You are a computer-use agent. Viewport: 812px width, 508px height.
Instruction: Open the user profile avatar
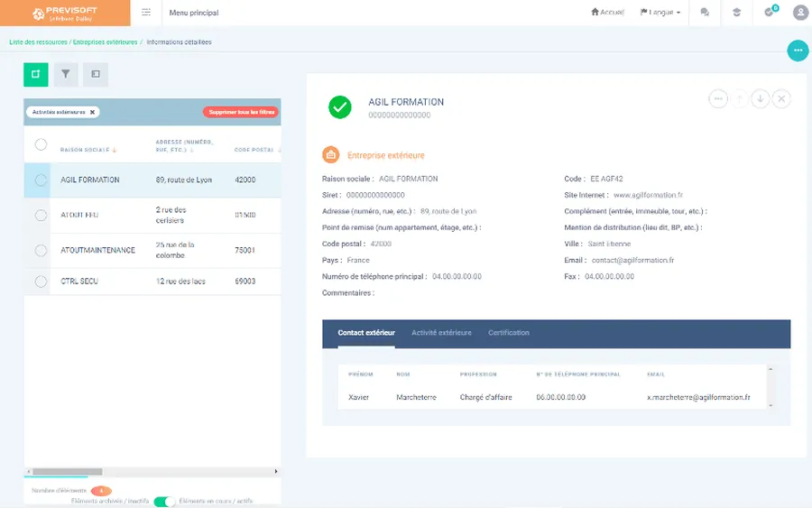point(799,13)
